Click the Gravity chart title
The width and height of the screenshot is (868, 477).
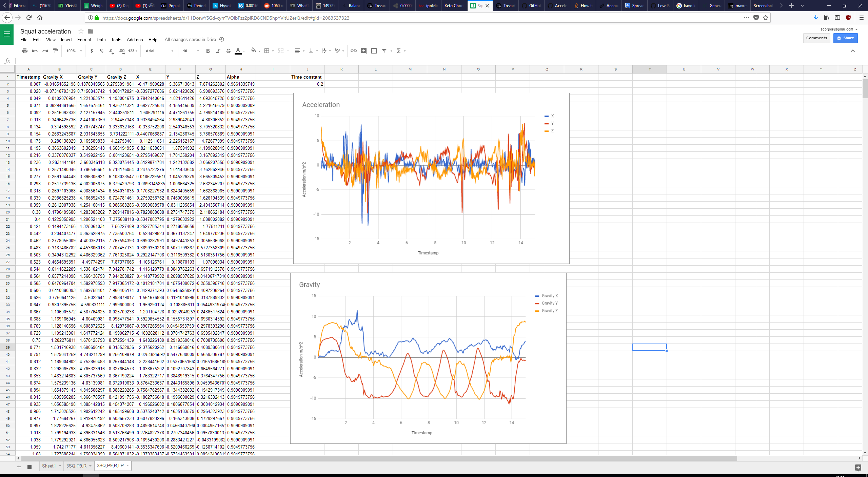click(309, 285)
